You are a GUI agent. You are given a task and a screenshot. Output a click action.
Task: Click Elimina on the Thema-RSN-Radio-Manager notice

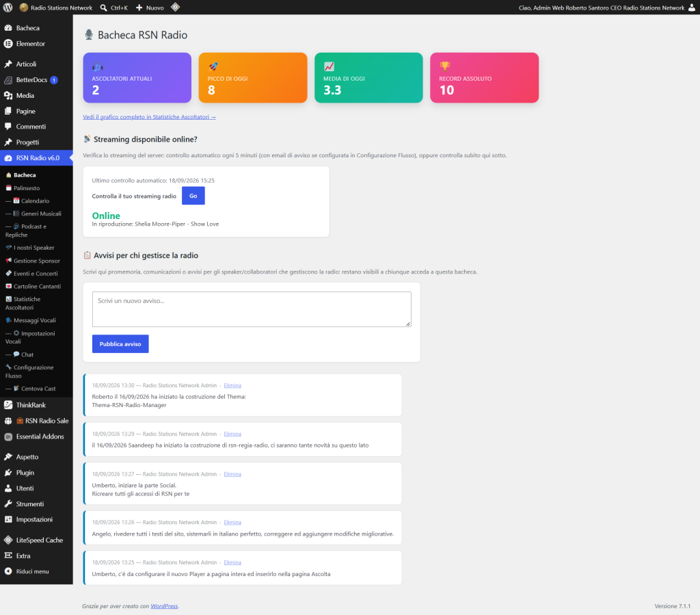[232, 385]
